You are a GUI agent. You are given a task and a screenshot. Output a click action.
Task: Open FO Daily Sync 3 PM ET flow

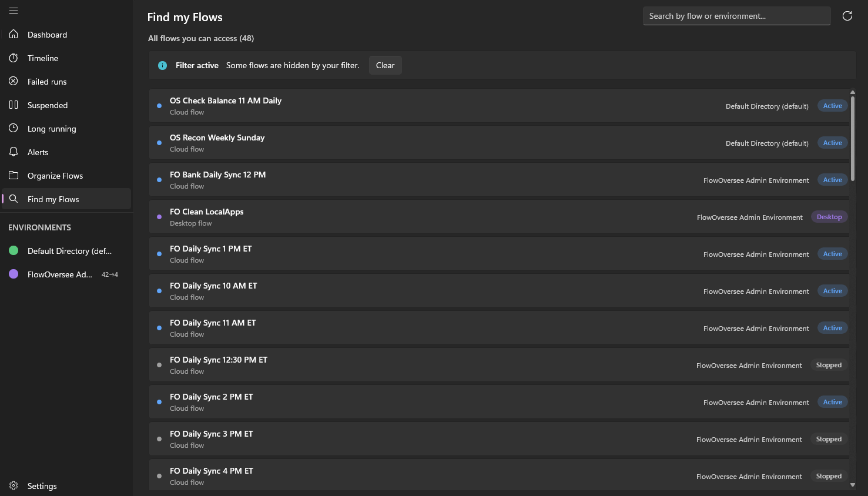499,439
